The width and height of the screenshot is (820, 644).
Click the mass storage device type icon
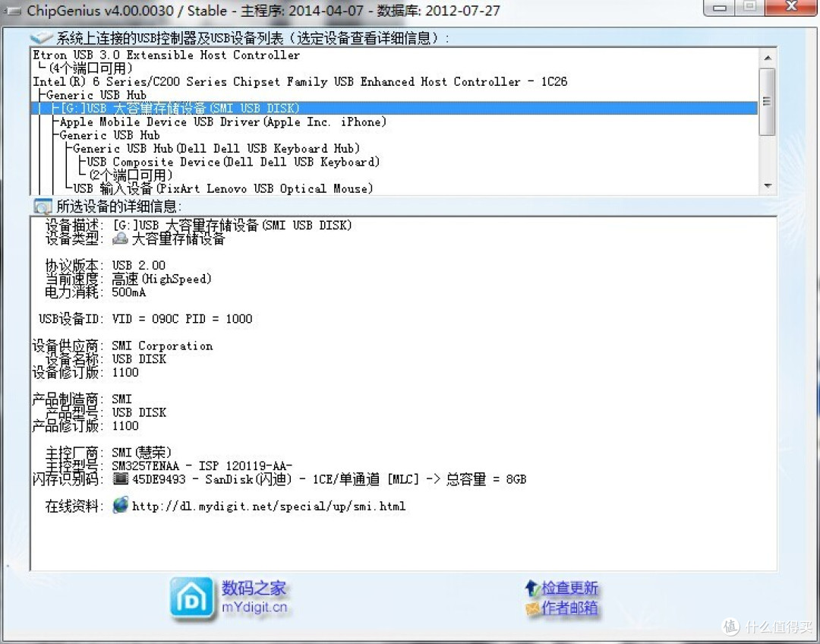pos(120,239)
